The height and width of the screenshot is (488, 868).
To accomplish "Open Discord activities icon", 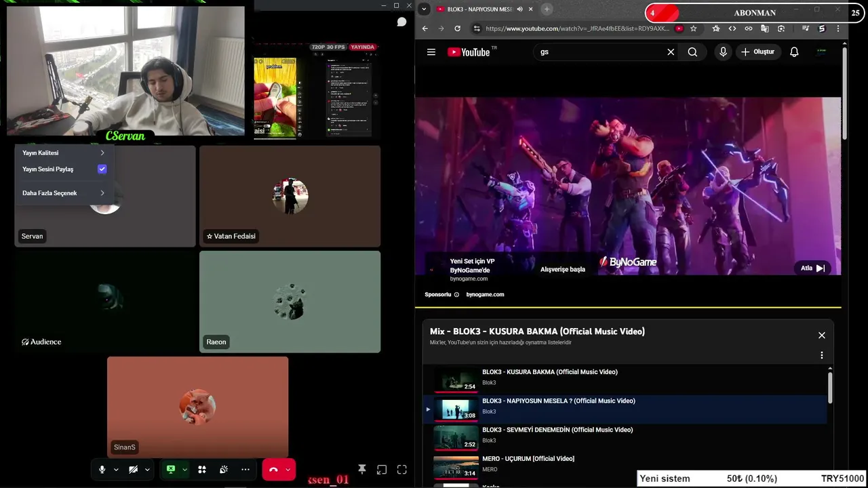I will click(202, 469).
